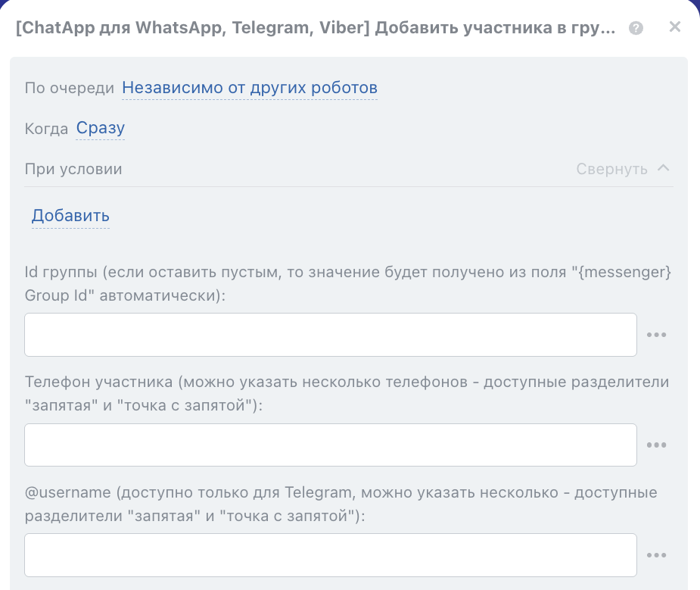Image resolution: width=700 pixels, height=590 pixels.
Task: Open the three-dots menu for @username field
Action: click(656, 556)
